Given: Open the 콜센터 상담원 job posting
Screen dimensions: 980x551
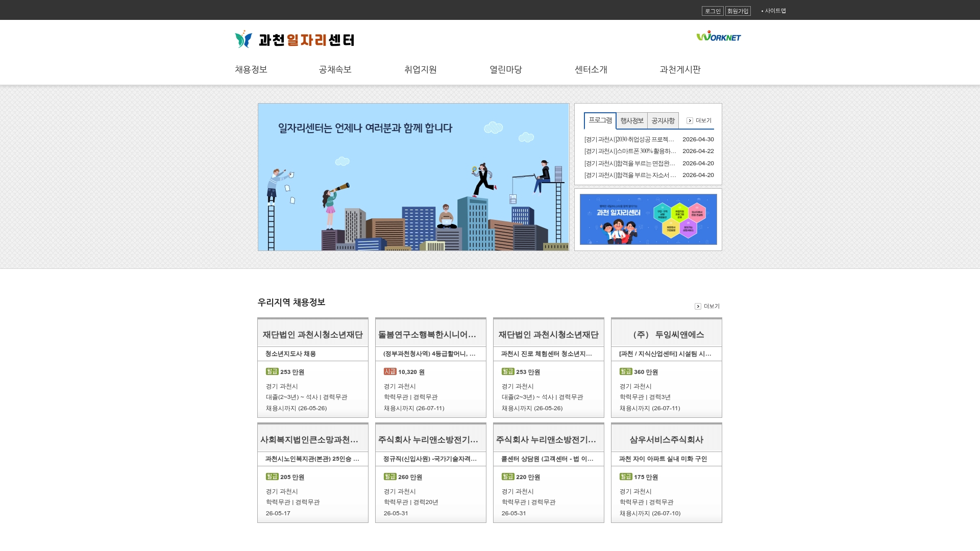Looking at the screenshot, I should [547, 459].
